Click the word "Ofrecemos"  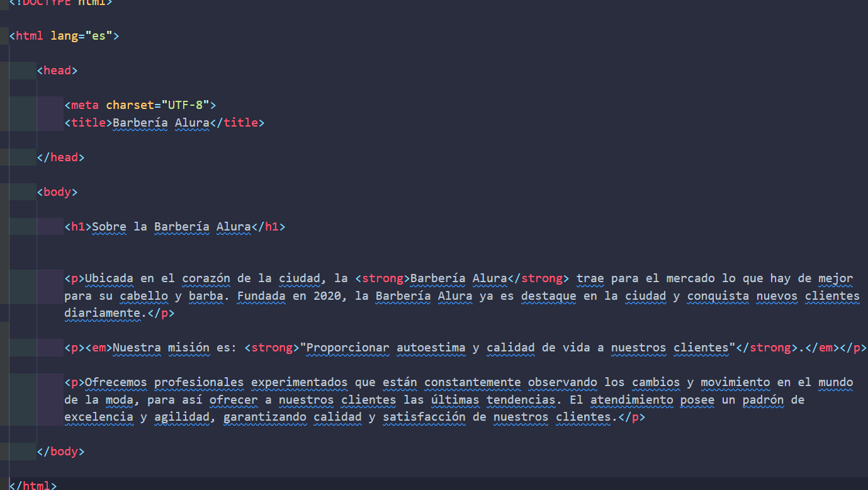click(116, 382)
